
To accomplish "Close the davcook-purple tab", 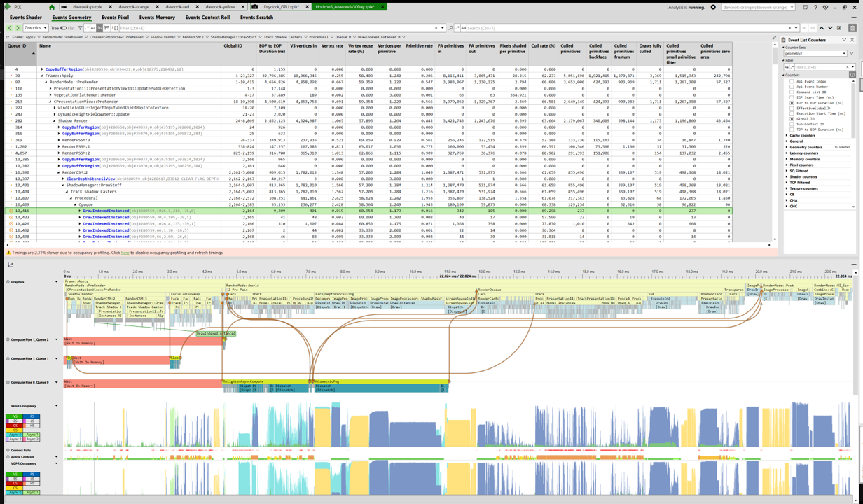I will (110, 7).
